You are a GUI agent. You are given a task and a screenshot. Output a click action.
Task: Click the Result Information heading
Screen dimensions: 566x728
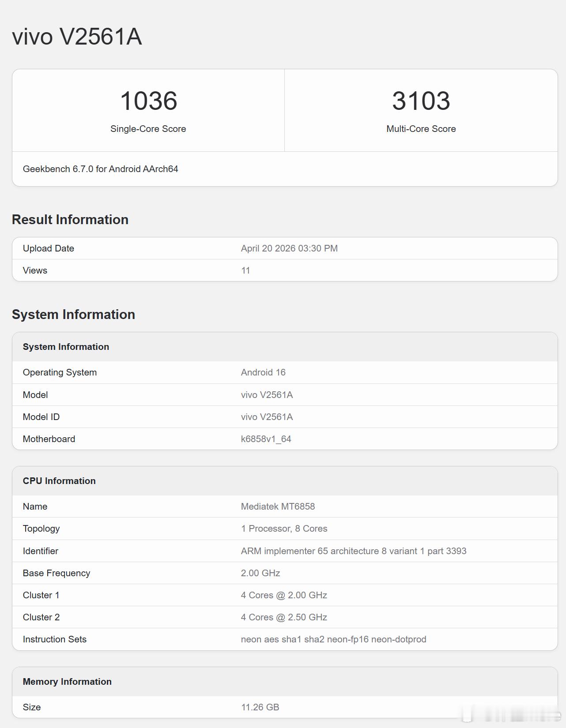(70, 220)
